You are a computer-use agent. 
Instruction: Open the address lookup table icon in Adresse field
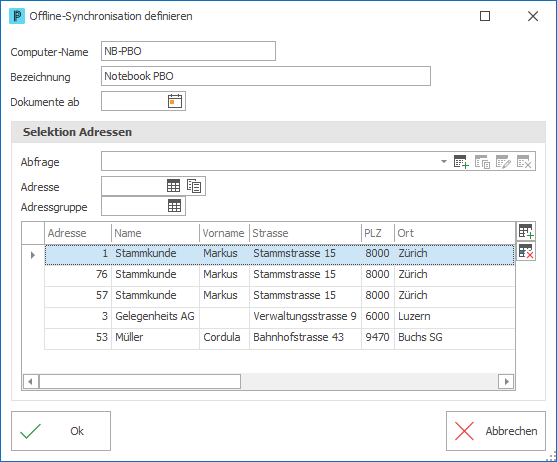point(174,186)
